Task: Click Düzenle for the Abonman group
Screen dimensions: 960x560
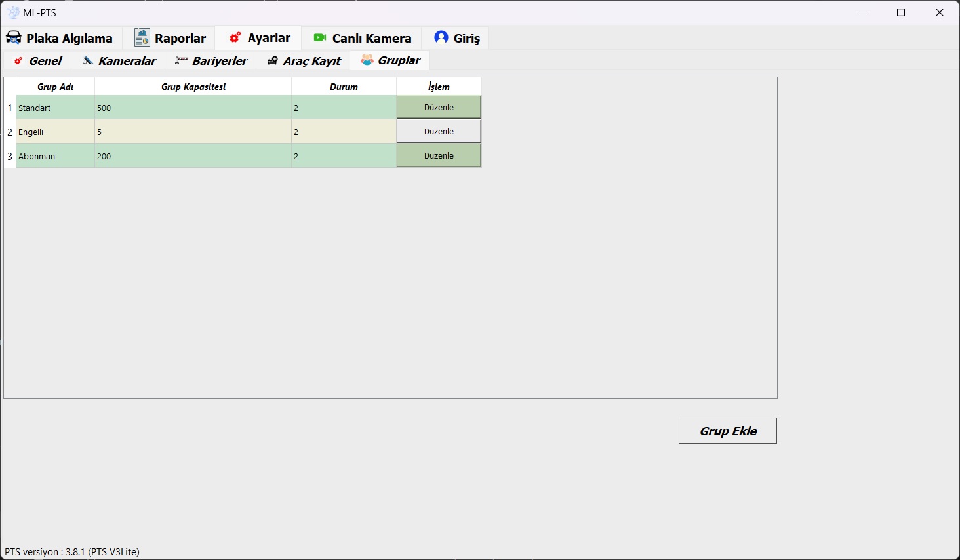Action: [x=439, y=155]
